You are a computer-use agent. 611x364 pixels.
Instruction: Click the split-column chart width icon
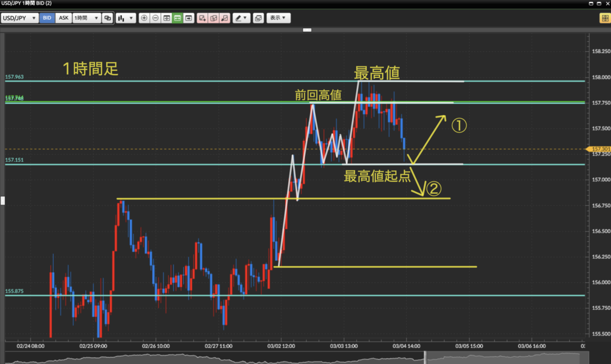[166, 18]
